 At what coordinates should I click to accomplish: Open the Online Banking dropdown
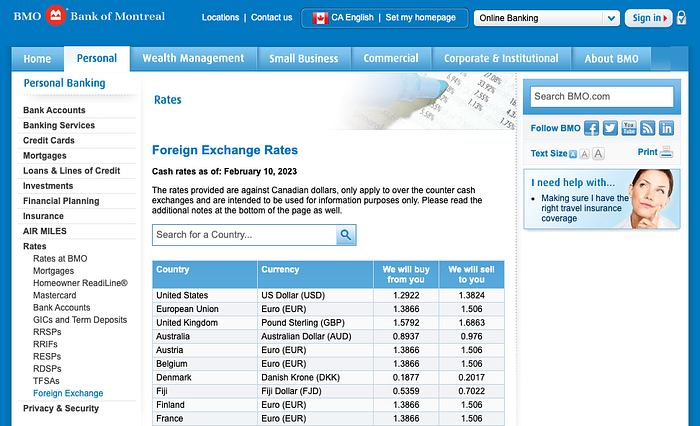tap(546, 18)
